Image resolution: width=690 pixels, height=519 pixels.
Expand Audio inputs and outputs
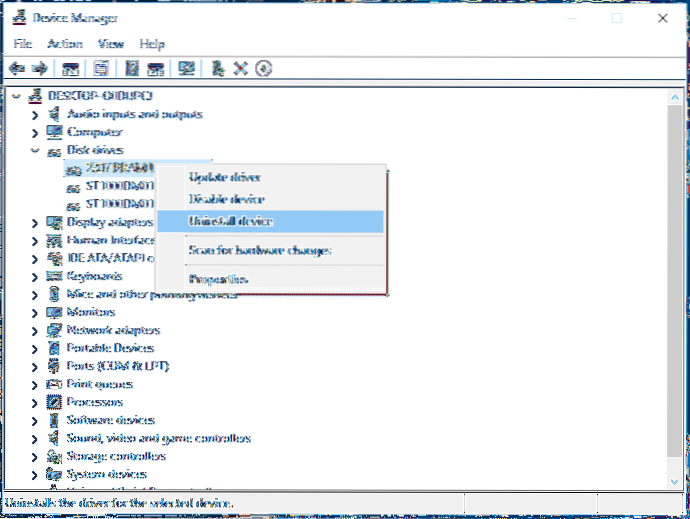point(35,114)
